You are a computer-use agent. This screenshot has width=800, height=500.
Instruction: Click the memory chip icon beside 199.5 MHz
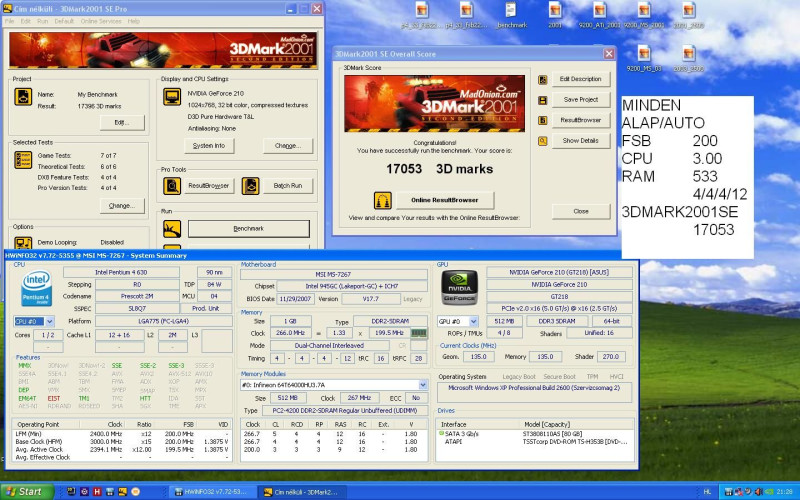(419, 333)
